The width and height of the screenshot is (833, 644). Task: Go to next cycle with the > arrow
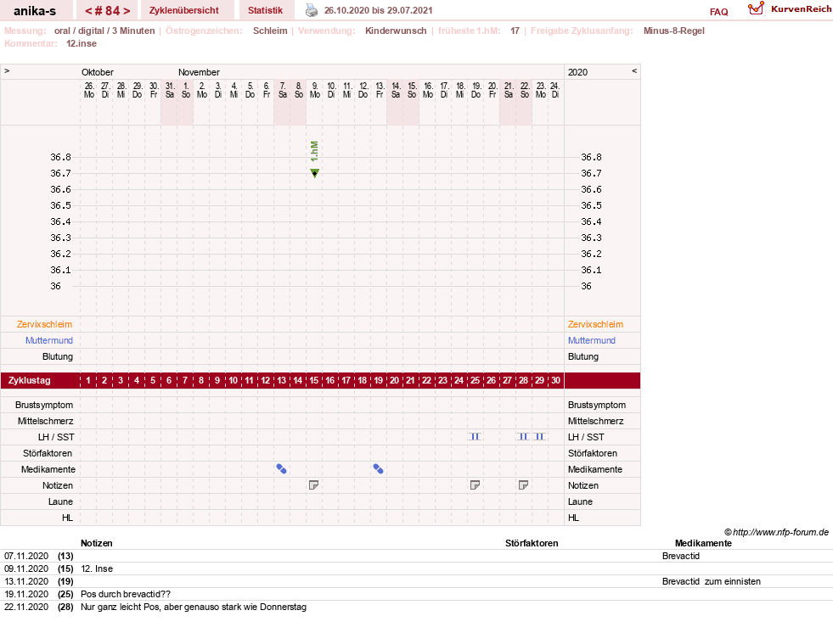[127, 10]
